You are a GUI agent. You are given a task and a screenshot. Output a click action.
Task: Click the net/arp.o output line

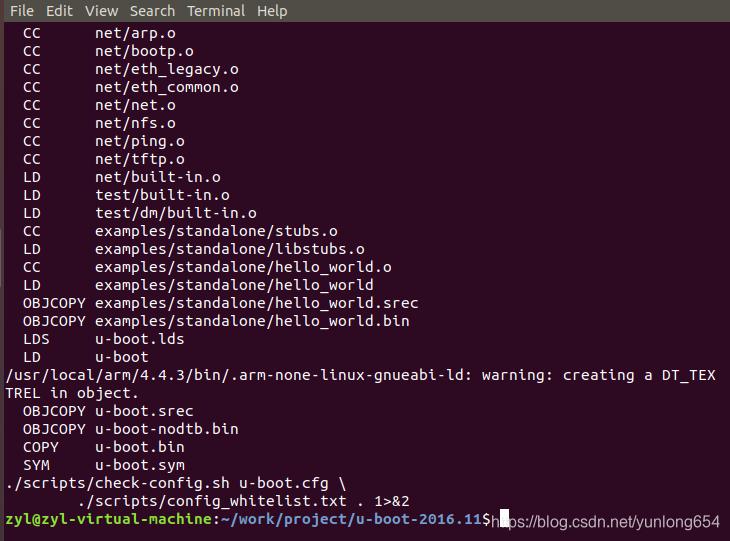coord(99,34)
